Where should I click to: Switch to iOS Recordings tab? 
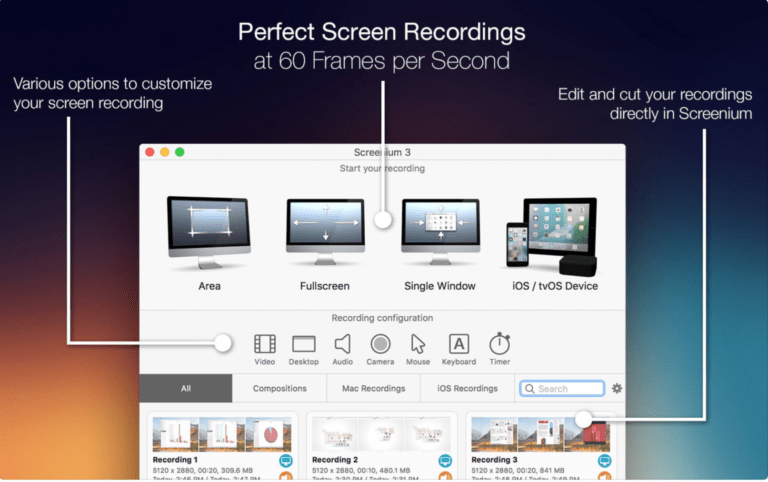(467, 388)
